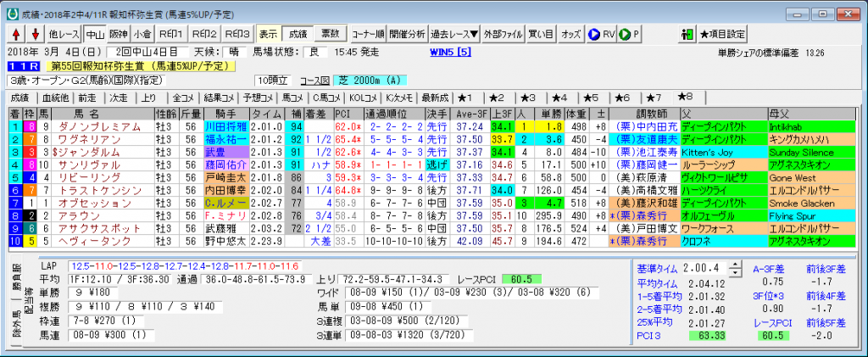The height and width of the screenshot is (357, 868).
Task: Select the 中山 racecourse toggle button
Action: coord(95,34)
